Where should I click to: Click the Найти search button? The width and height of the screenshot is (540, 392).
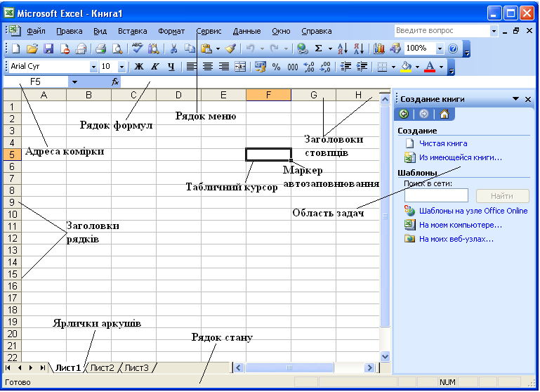[x=503, y=196]
